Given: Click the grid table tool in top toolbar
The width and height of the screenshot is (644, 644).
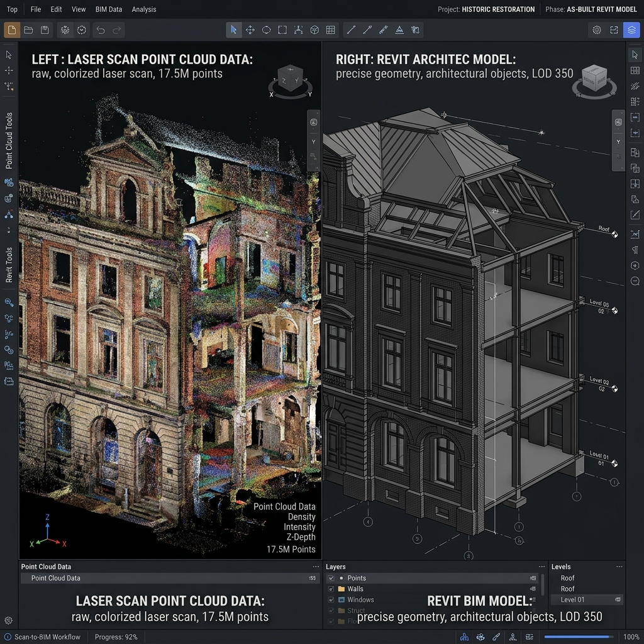Looking at the screenshot, I should (331, 30).
